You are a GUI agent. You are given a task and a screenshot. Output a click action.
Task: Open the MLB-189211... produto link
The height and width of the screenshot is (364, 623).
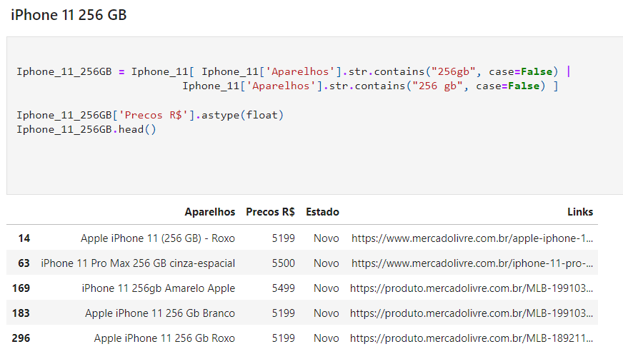(x=472, y=338)
